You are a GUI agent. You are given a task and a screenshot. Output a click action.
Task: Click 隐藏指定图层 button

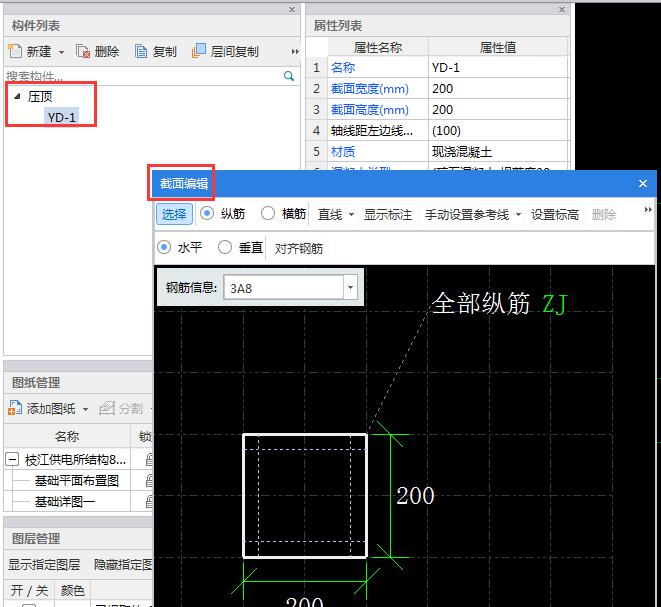click(x=123, y=564)
